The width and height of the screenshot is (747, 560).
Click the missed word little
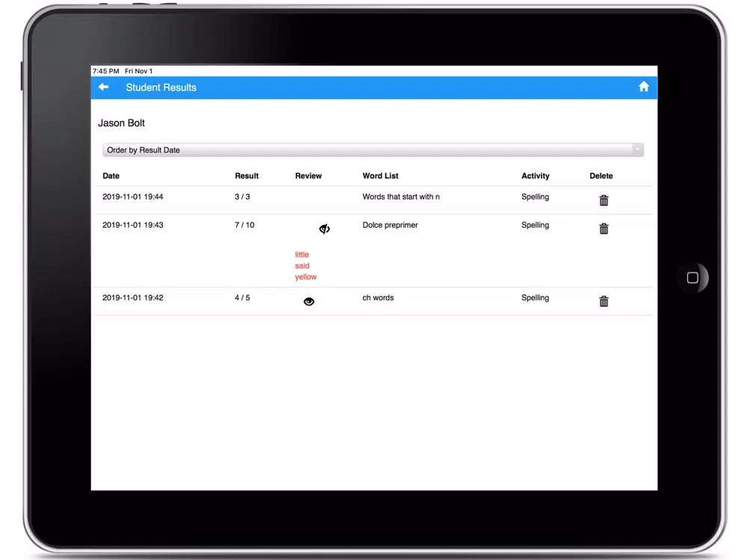click(302, 255)
